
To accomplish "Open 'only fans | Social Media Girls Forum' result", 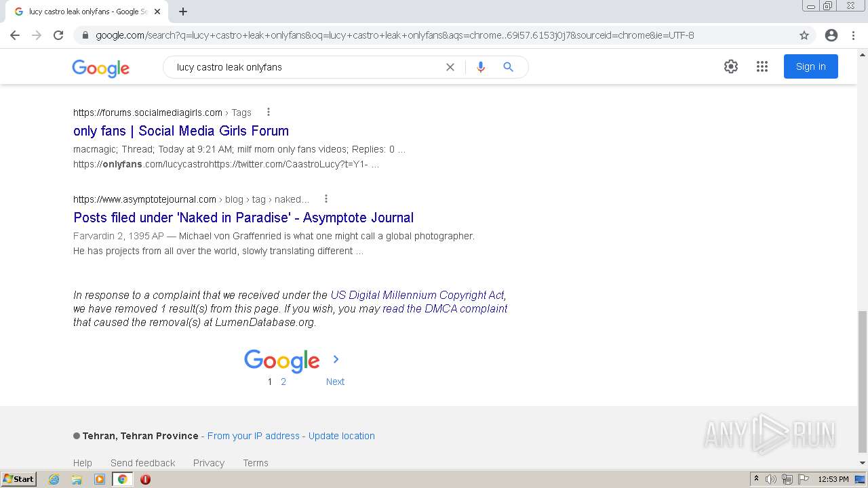I will [x=181, y=131].
